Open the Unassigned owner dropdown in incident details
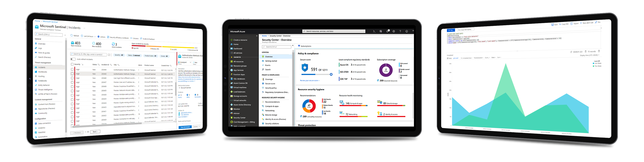 (x=185, y=62)
